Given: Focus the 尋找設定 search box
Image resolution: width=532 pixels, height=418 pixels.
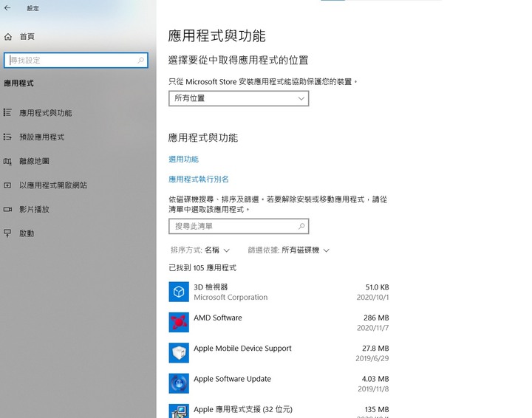Looking at the screenshot, I should pos(76,61).
